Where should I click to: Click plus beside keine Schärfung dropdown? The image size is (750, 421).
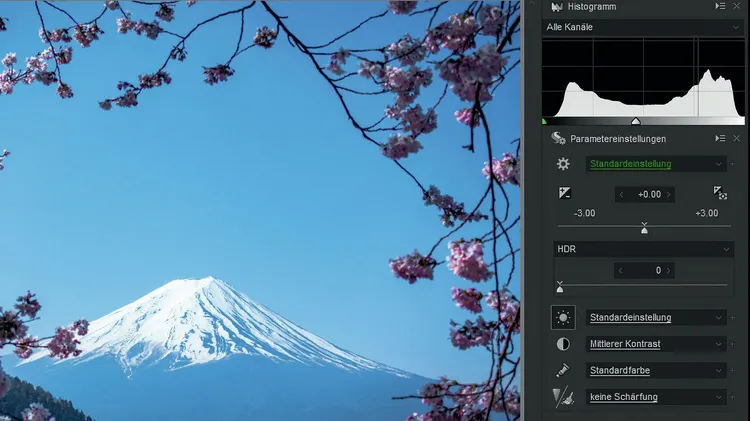[x=732, y=397]
